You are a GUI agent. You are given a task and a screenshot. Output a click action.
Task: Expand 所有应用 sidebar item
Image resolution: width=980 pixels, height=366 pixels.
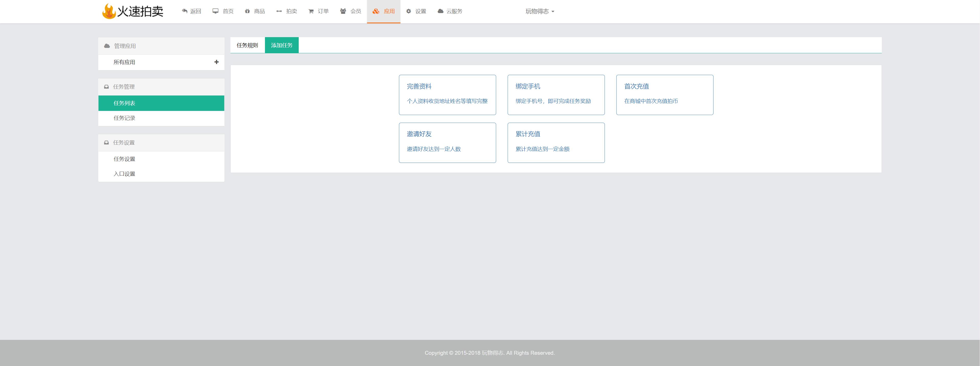216,62
